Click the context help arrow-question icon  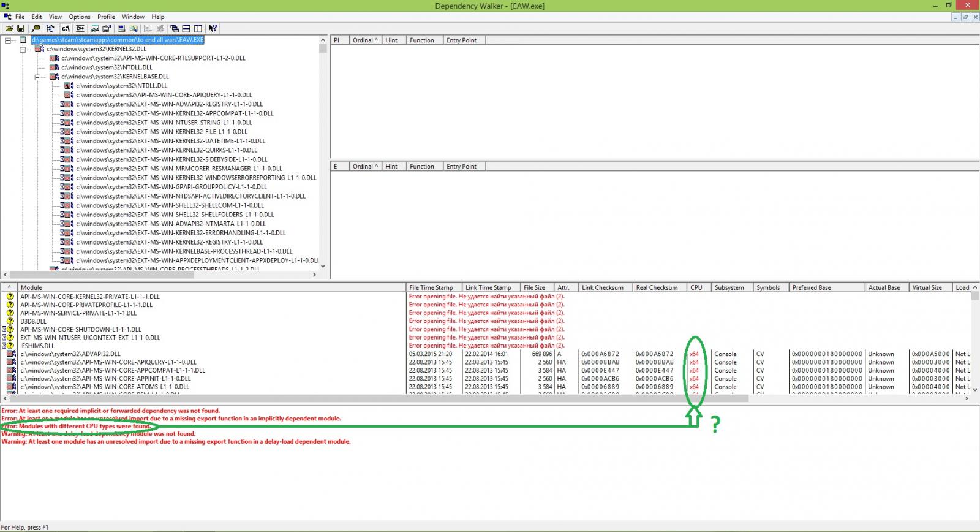tap(213, 28)
